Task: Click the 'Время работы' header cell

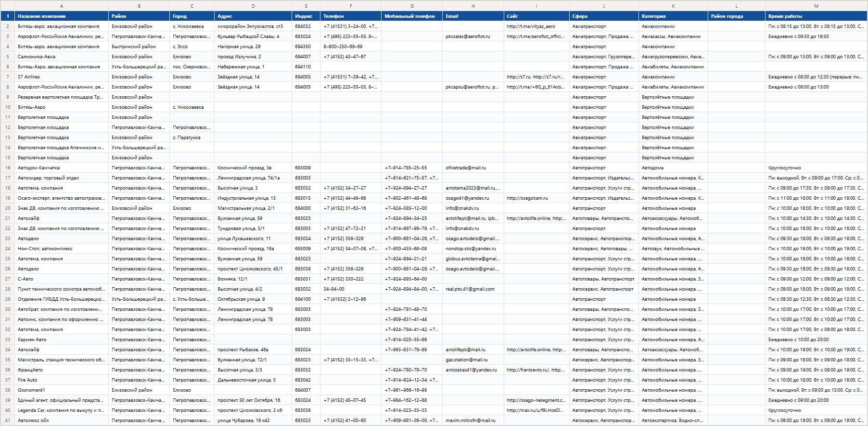Action: [816, 16]
